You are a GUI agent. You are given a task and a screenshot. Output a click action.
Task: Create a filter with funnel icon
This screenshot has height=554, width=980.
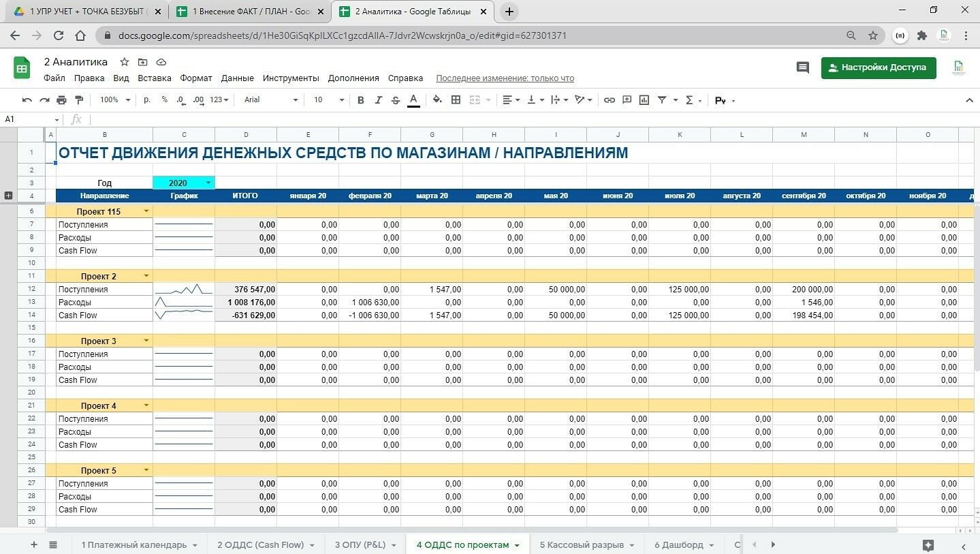(662, 100)
